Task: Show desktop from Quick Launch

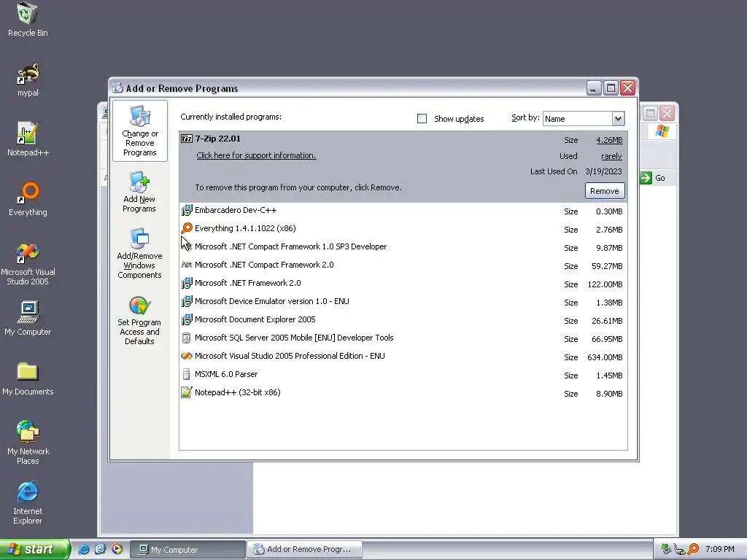Action: pyautogui.click(x=100, y=549)
